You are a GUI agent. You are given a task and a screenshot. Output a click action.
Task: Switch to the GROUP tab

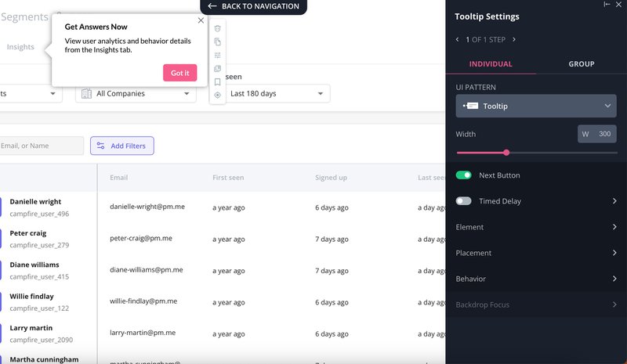pos(582,64)
